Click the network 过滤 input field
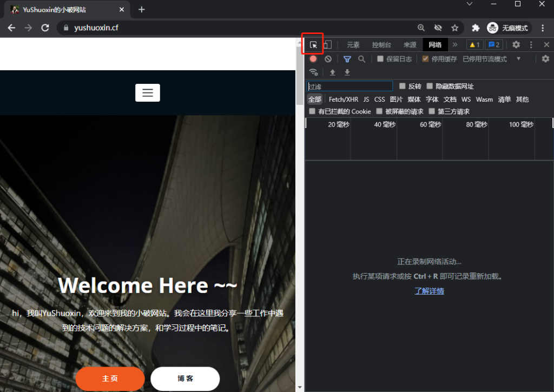This screenshot has height=392, width=554. coord(350,86)
